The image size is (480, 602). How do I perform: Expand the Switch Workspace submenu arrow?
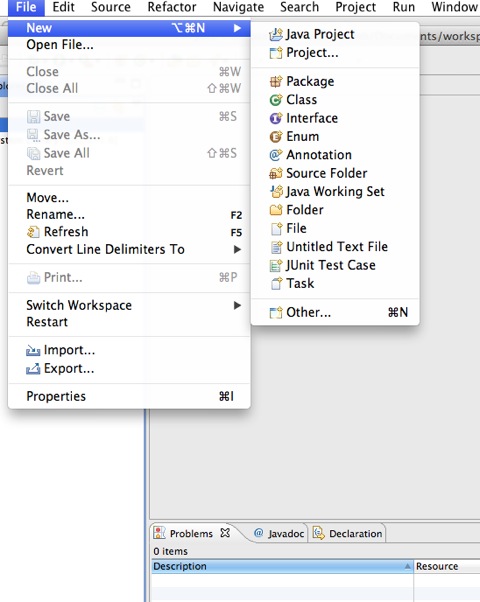click(x=237, y=306)
